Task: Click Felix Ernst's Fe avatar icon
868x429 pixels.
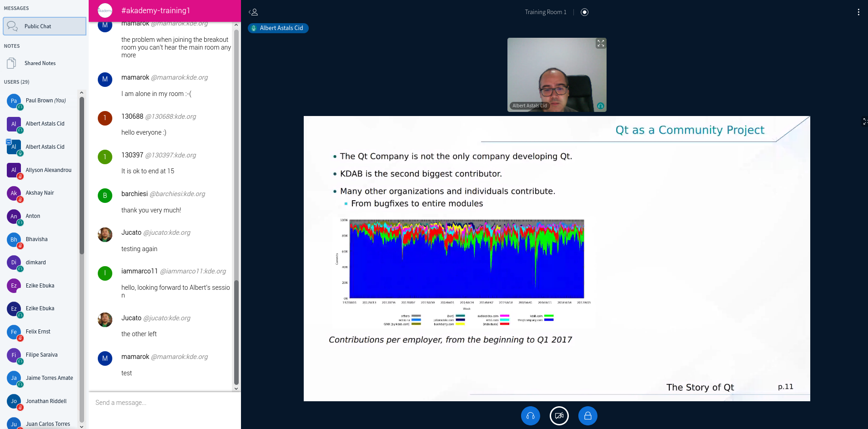Action: (x=14, y=332)
